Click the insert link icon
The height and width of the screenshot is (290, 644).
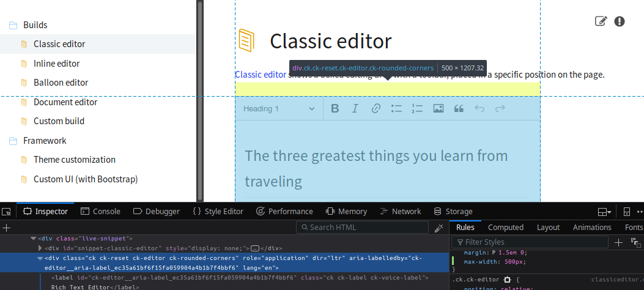click(376, 108)
